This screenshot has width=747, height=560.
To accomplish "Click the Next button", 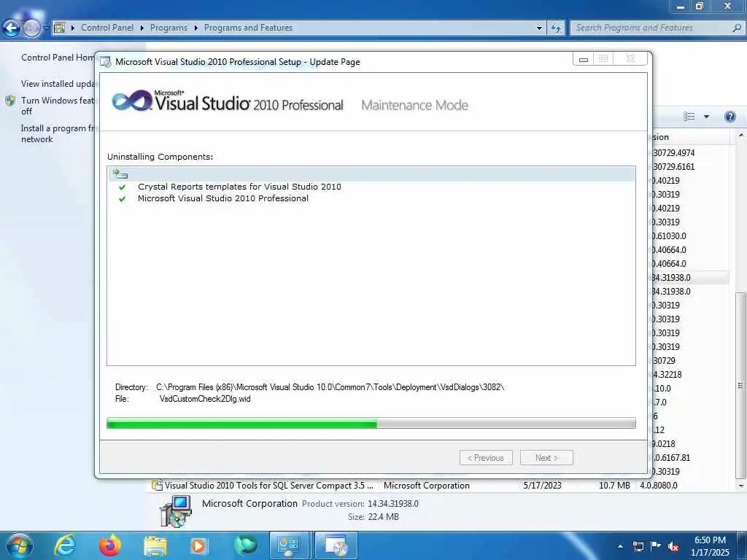I will point(546,458).
